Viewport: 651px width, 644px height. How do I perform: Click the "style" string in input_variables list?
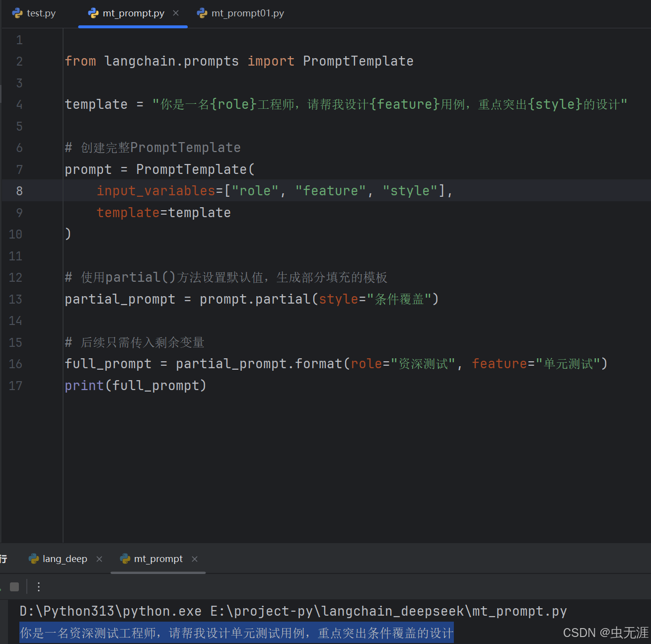pos(410,191)
